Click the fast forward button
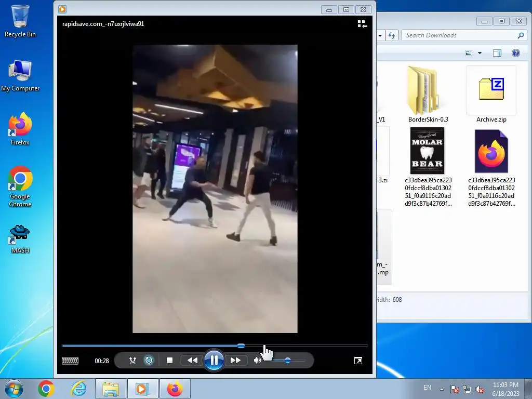The height and width of the screenshot is (399, 532). [235, 361]
